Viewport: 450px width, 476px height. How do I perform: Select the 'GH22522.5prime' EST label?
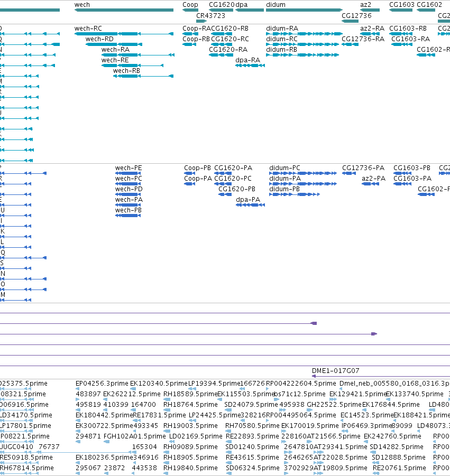pyautogui.click(x=334, y=405)
